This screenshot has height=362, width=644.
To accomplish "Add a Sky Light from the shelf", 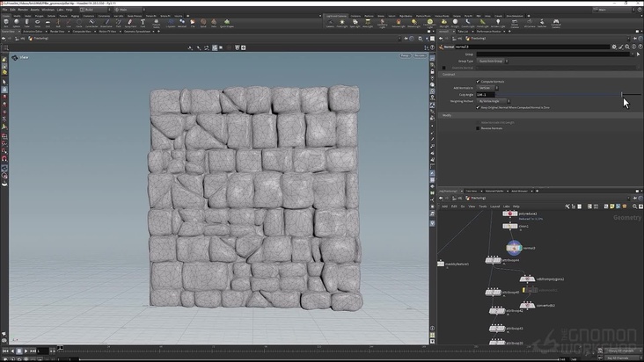I will click(444, 24).
